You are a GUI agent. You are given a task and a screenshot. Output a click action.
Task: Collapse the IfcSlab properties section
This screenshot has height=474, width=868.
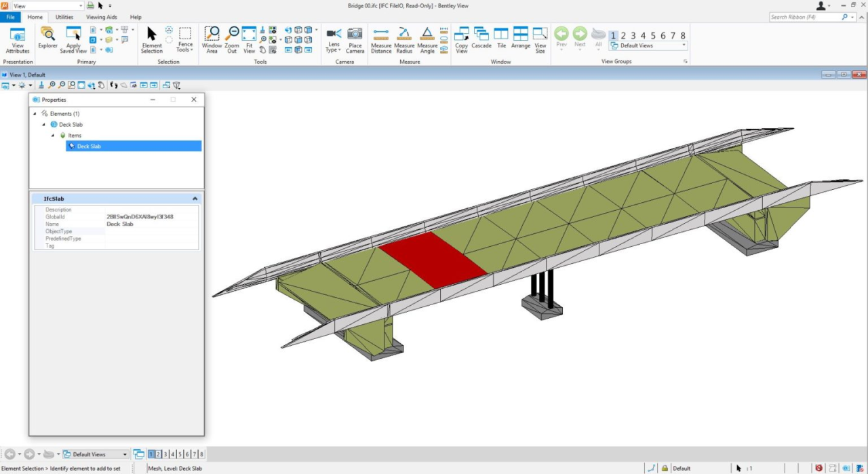point(195,199)
